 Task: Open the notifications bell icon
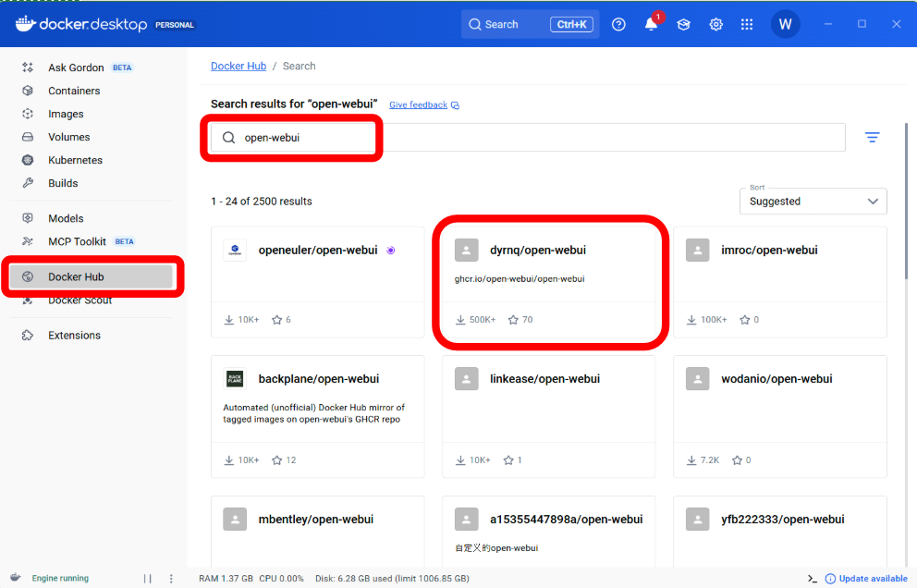[651, 25]
